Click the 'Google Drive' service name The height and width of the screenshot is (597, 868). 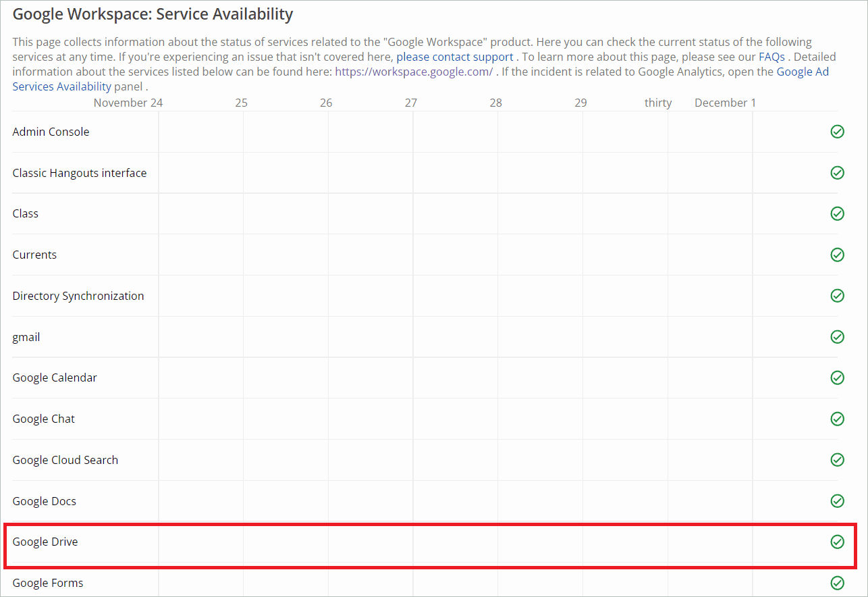tap(45, 542)
